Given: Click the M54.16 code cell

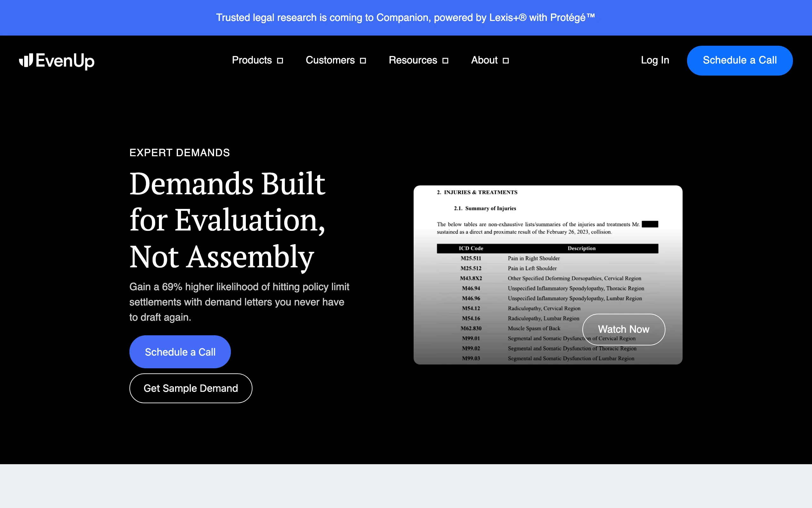Looking at the screenshot, I should 471,318.
